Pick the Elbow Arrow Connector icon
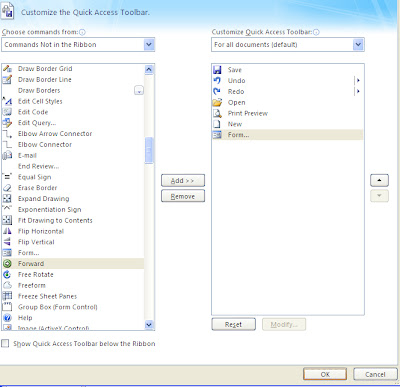Viewport: 400px width, 387px height. 7,134
